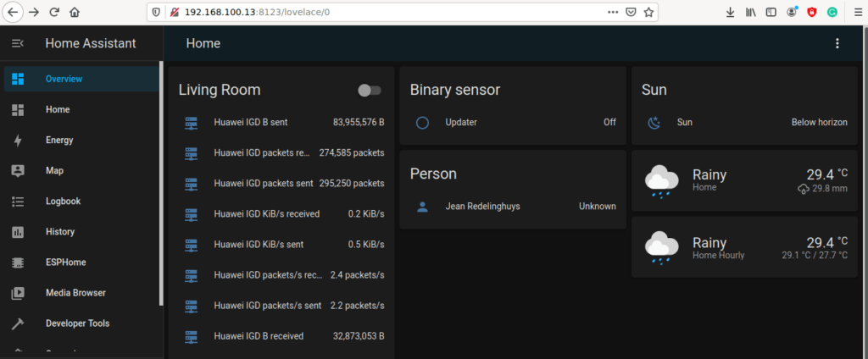Open the Home view tab in header

coord(203,43)
